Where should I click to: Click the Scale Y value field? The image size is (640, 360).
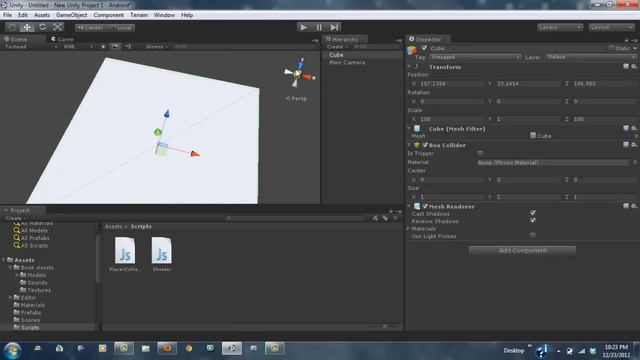point(528,119)
